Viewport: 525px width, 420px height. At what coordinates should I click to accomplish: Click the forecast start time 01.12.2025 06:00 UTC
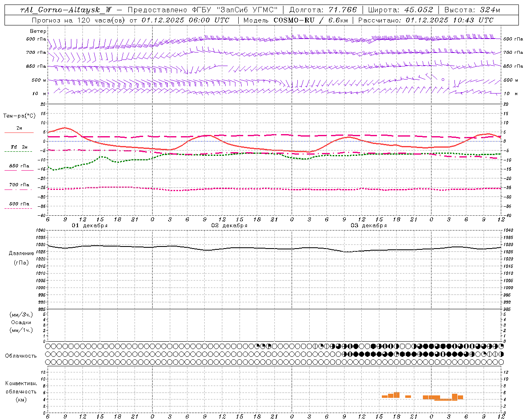tap(185, 20)
